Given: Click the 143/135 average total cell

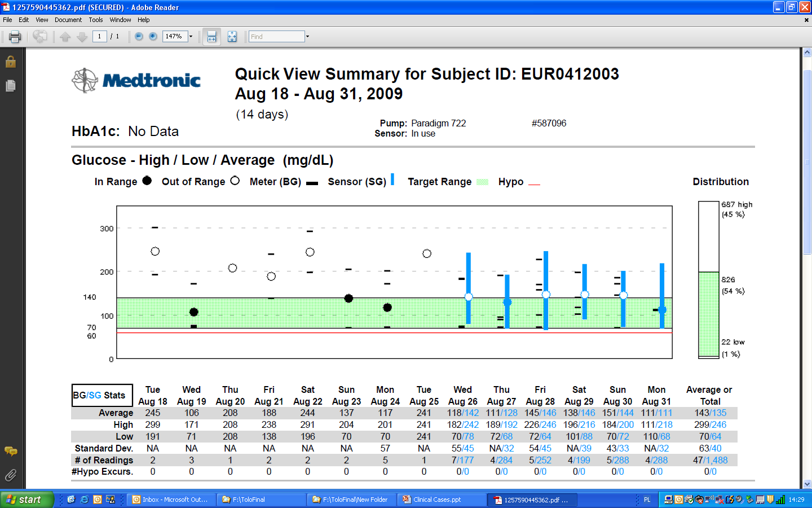Looking at the screenshot, I should click(x=710, y=413).
